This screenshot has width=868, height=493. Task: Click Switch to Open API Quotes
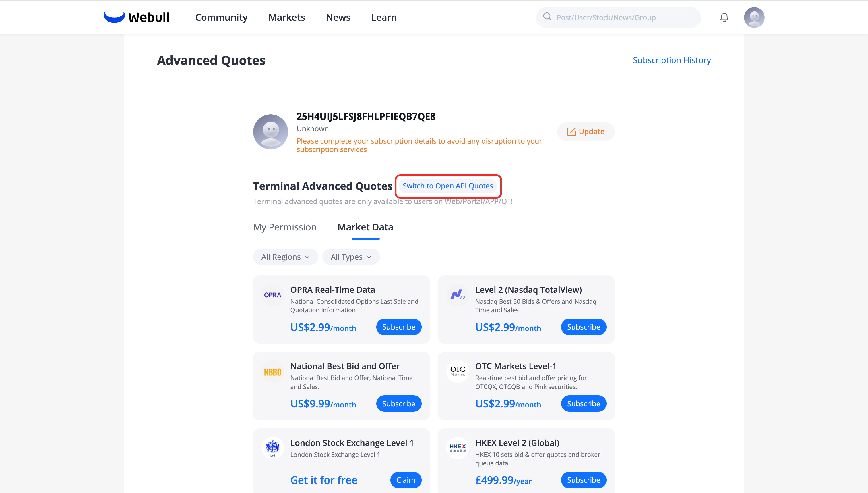coord(448,186)
